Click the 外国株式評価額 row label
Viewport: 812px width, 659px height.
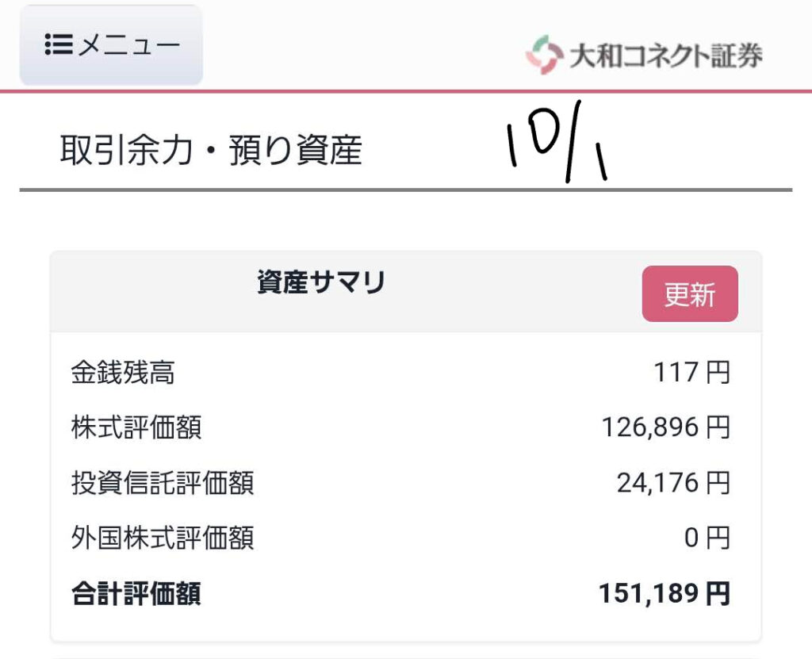coord(163,538)
